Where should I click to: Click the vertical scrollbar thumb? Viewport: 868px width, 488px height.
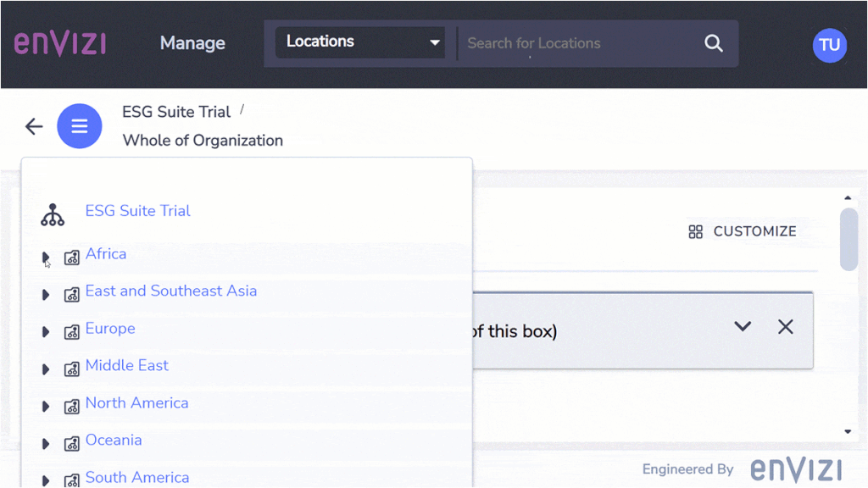848,240
